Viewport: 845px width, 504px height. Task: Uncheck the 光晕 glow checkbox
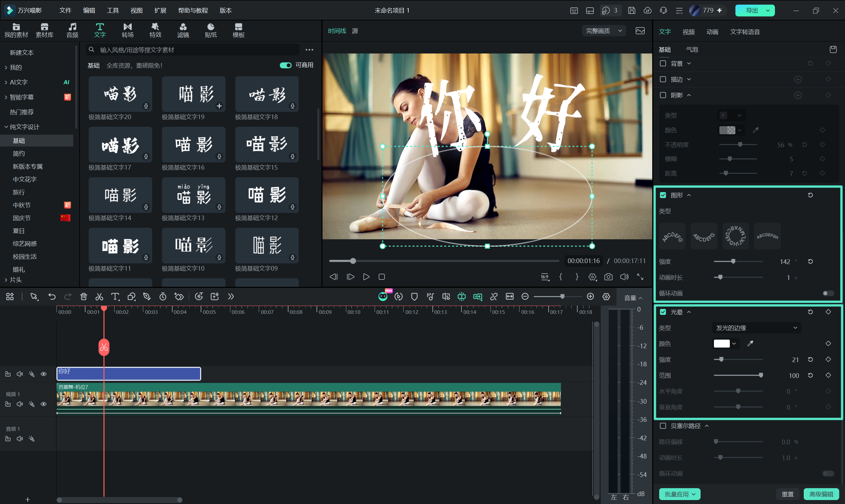tap(662, 312)
